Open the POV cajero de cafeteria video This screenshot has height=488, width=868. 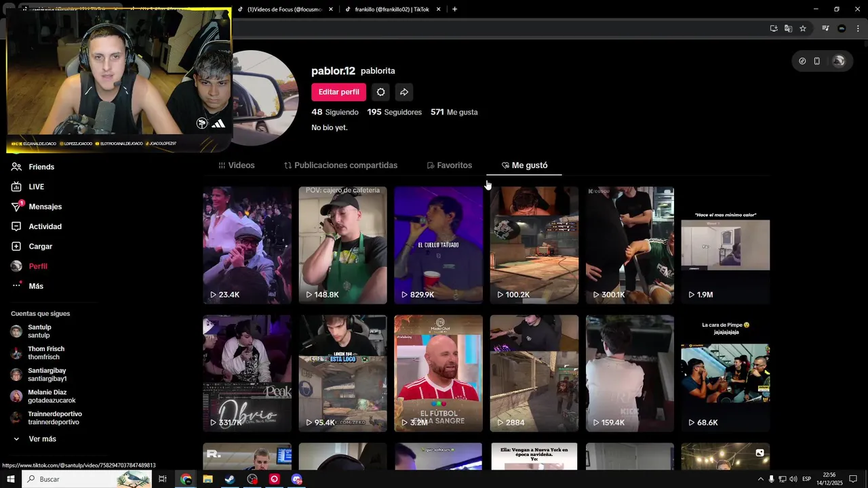tap(342, 245)
